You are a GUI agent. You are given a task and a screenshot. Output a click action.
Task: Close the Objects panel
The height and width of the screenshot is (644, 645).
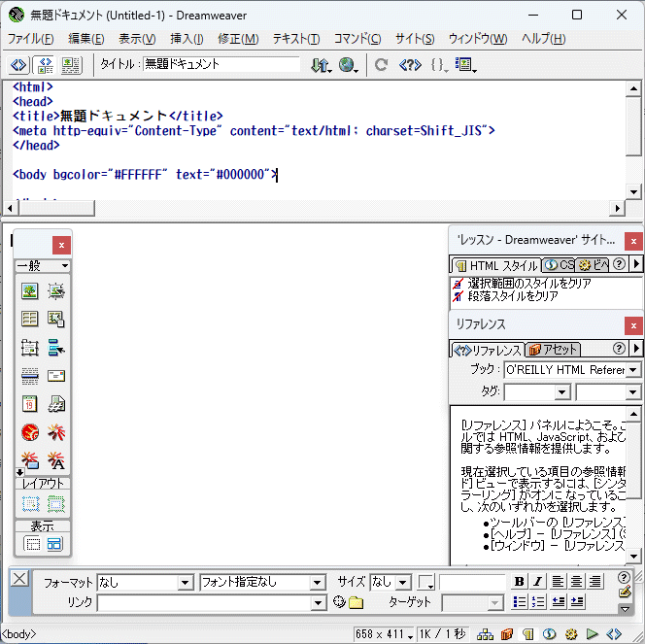tap(62, 245)
